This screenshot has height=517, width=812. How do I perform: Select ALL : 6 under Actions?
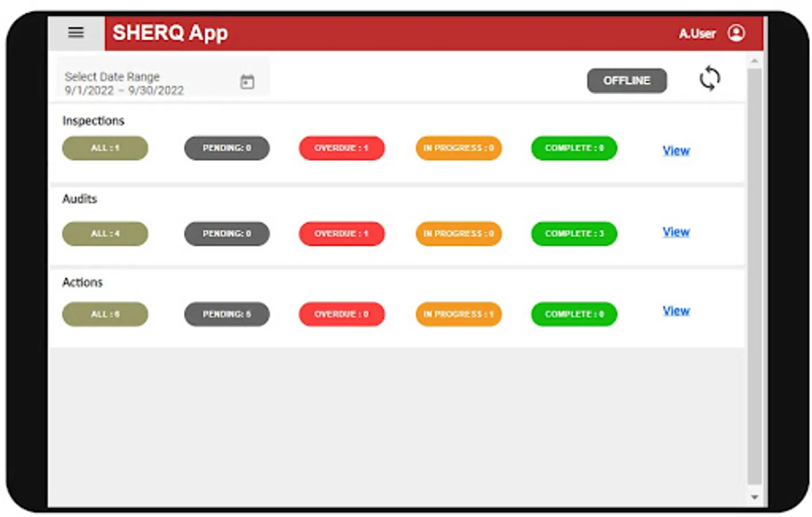click(x=105, y=314)
